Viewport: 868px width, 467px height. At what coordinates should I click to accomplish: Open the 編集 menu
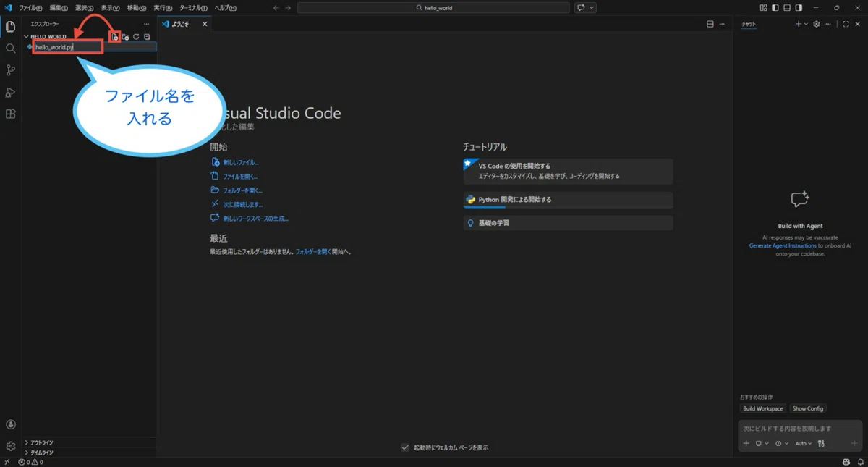point(59,8)
